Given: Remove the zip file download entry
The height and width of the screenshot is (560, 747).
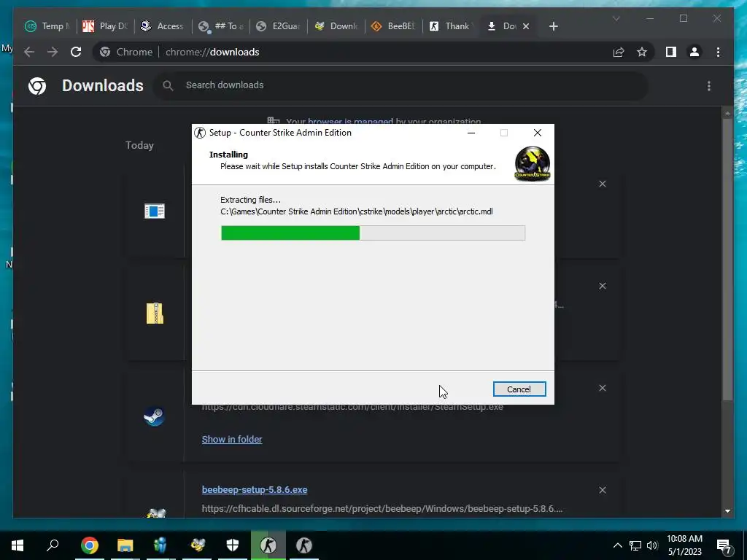Looking at the screenshot, I should (x=603, y=286).
